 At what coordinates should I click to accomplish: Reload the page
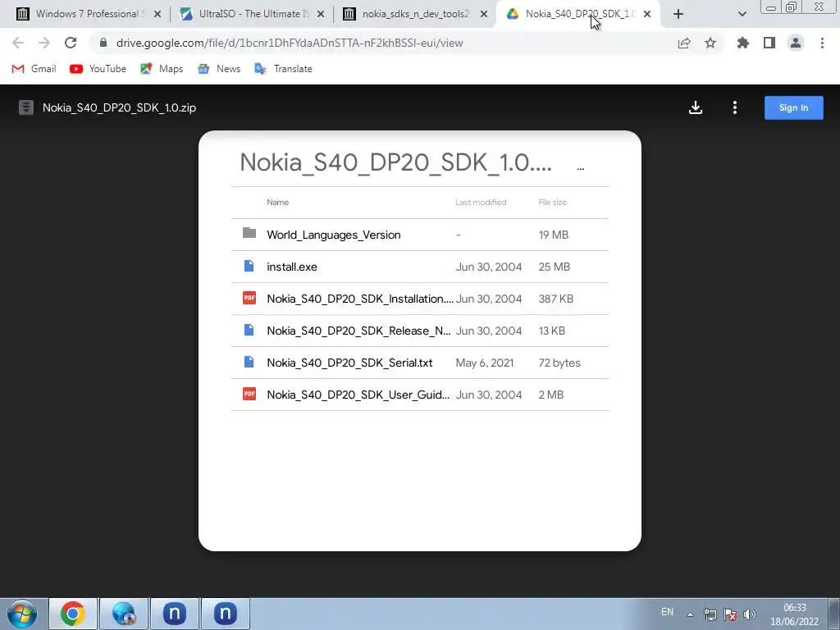point(71,43)
